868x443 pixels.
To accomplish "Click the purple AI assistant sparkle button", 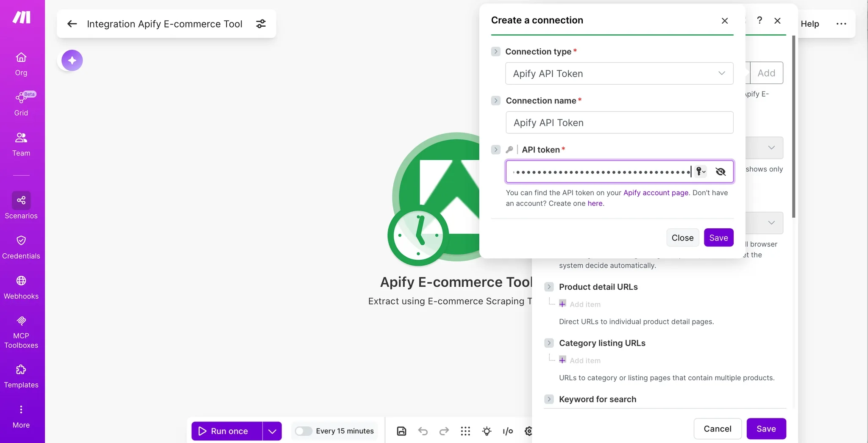I will [x=72, y=60].
